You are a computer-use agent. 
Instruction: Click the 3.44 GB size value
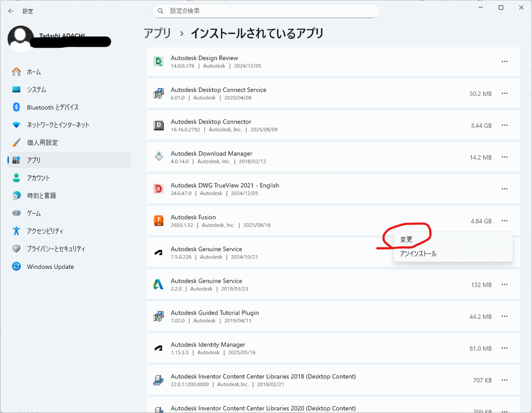click(481, 126)
